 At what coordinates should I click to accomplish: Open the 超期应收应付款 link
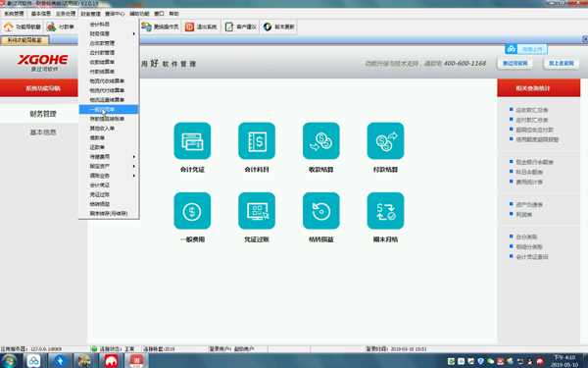click(534, 130)
